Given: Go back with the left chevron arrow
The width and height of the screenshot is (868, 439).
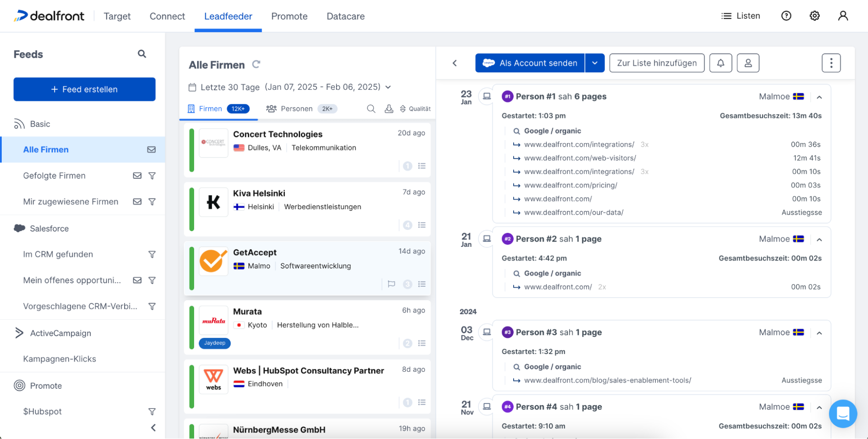Looking at the screenshot, I should click(x=455, y=63).
